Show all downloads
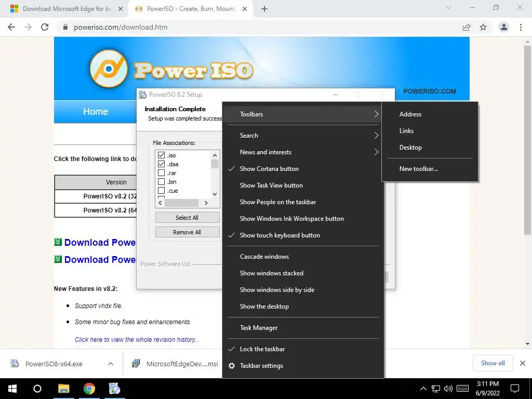Viewport: 532px width, 399px height. click(493, 363)
